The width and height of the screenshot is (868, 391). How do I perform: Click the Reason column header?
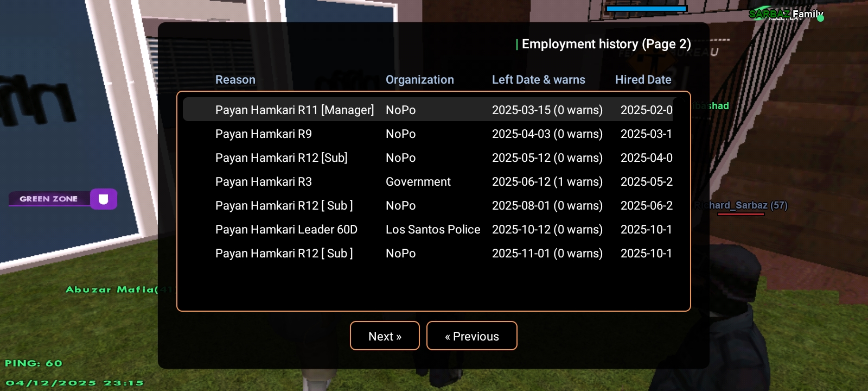(x=235, y=80)
